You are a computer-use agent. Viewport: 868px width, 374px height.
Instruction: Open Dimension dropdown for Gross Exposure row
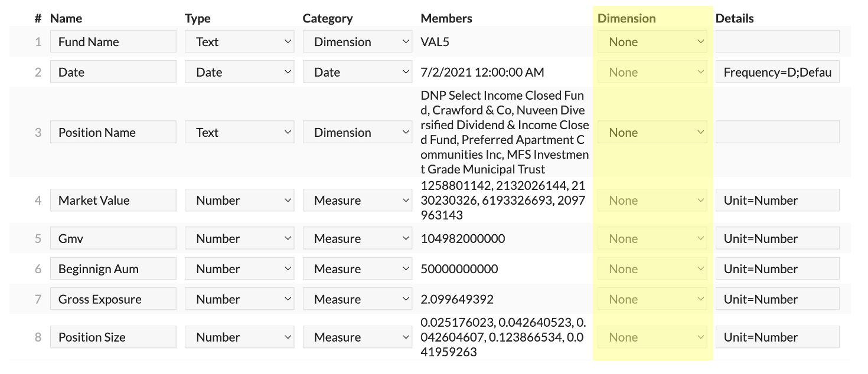point(652,298)
